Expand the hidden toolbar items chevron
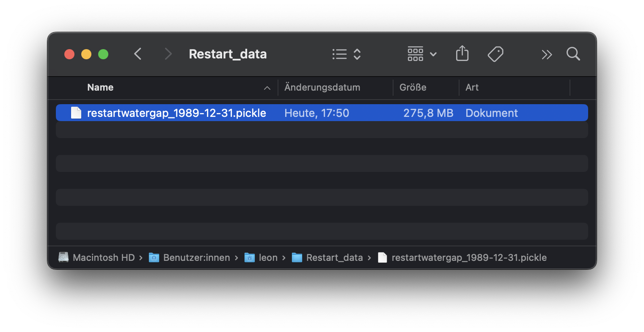Screen dimensions: 644x332 pyautogui.click(x=547, y=54)
